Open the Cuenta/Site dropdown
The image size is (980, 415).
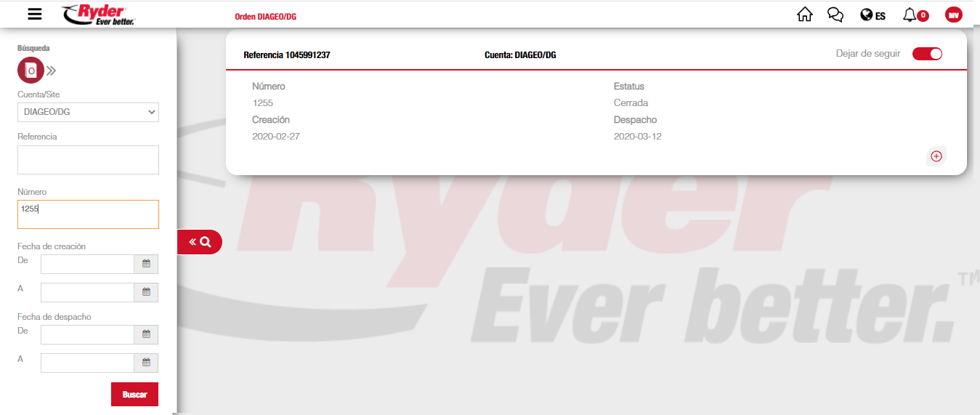click(x=88, y=112)
